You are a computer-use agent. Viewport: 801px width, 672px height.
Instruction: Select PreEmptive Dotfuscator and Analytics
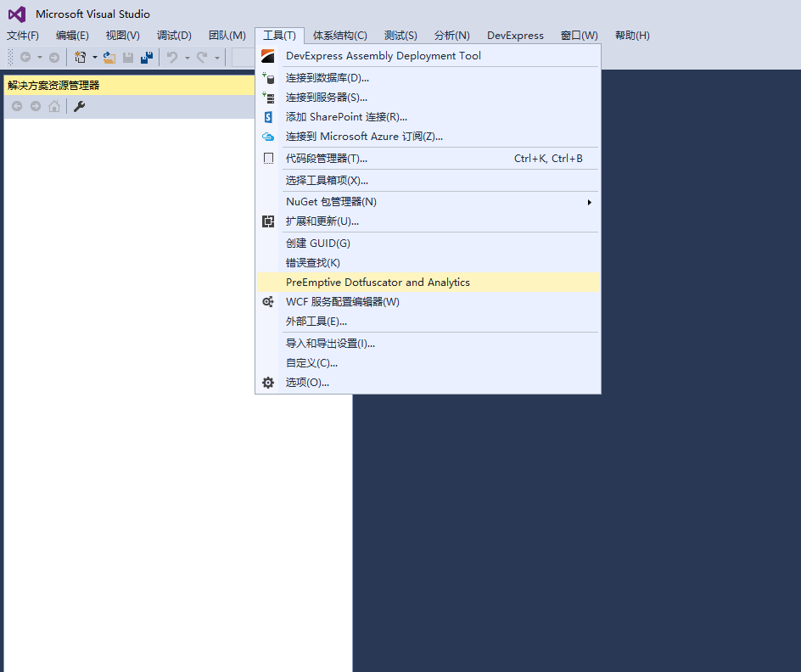click(x=376, y=282)
